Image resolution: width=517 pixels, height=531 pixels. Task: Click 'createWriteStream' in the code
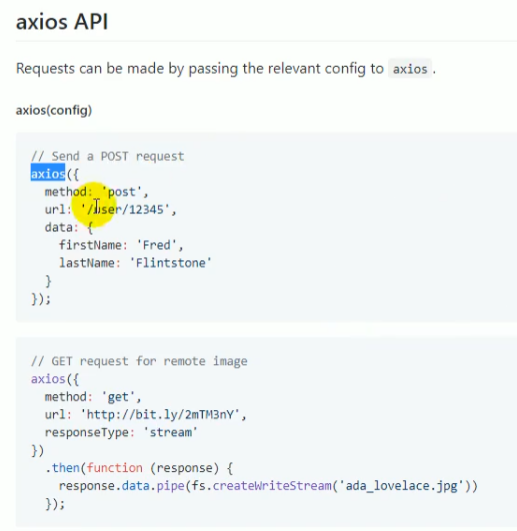click(272, 486)
